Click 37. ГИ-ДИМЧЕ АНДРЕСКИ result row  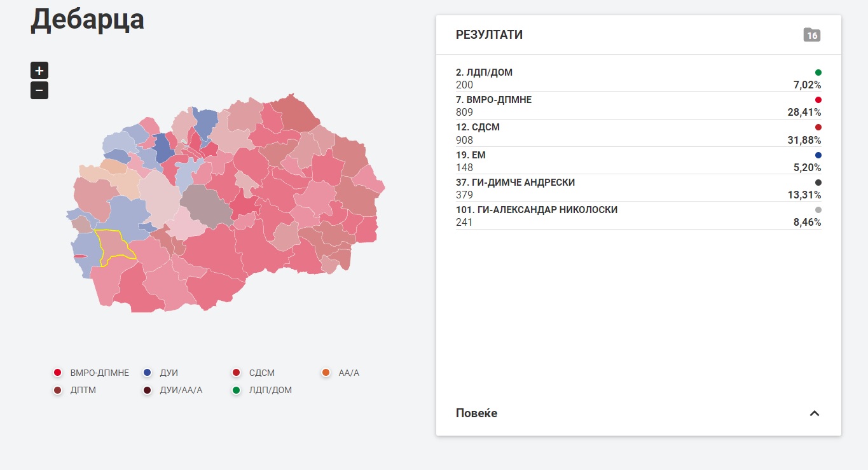coord(638,188)
